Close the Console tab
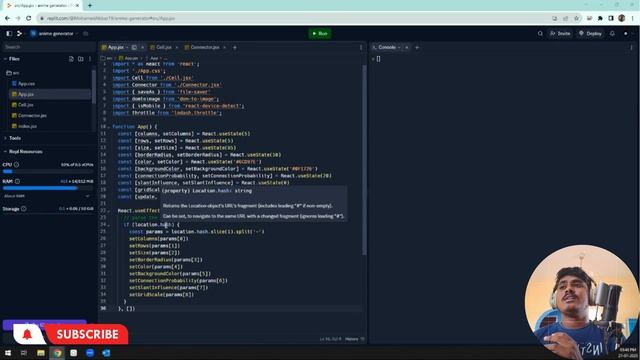This screenshot has width=640, height=360. click(407, 47)
